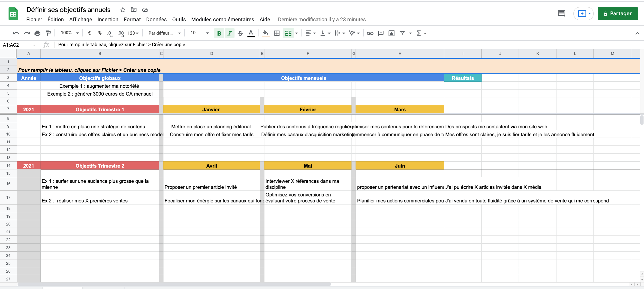Select the Paint format roller icon
Image resolution: width=644 pixels, height=289 pixels.
click(48, 33)
